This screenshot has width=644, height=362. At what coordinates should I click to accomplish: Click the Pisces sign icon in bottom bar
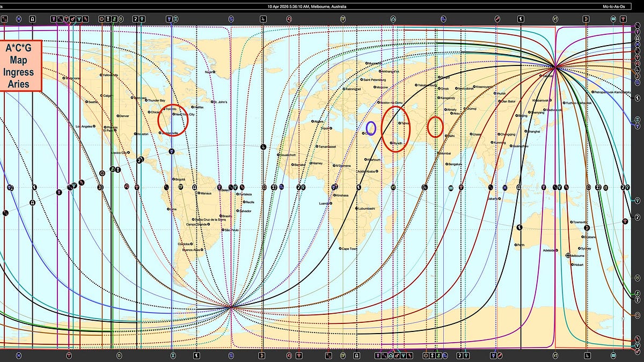click(18, 355)
